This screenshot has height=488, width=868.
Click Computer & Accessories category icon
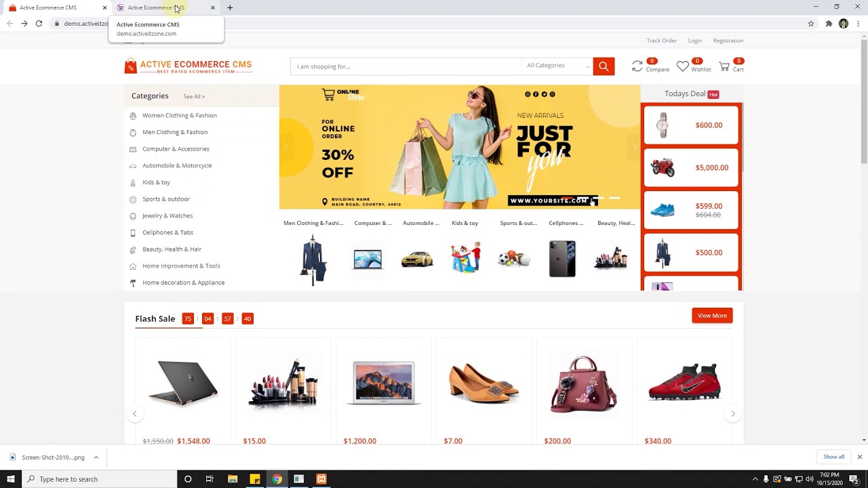coord(133,149)
